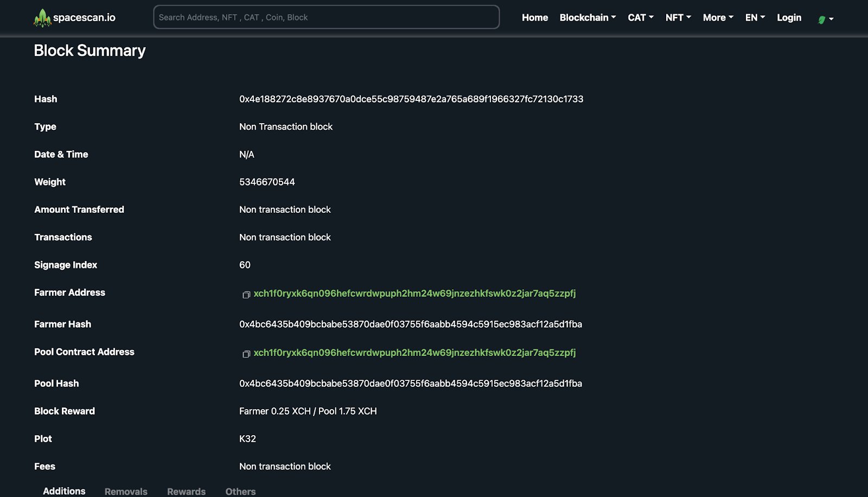Open the green leaf theme dropdown

click(x=826, y=19)
